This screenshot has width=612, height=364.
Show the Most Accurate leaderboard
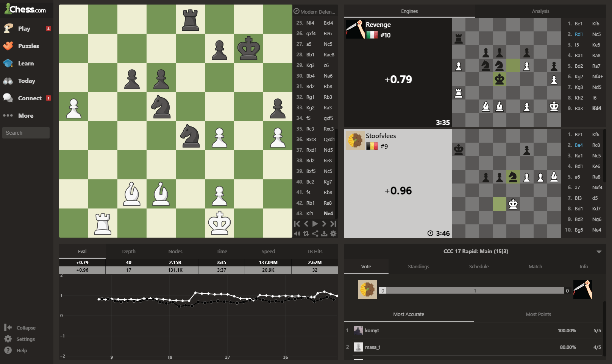409,314
